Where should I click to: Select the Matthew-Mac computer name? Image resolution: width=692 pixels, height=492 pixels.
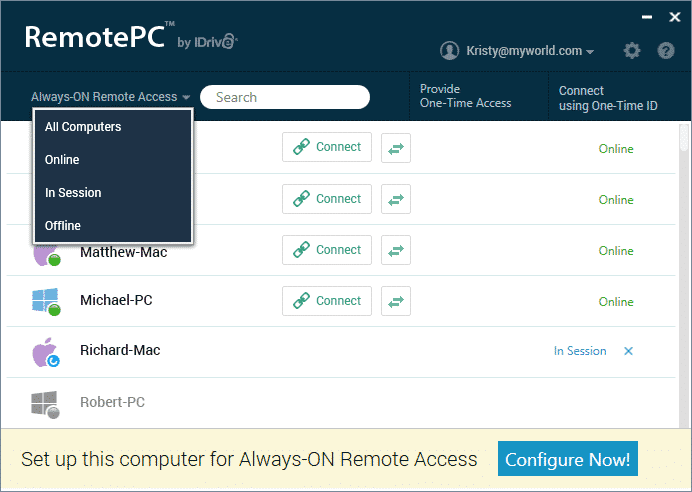click(x=124, y=252)
